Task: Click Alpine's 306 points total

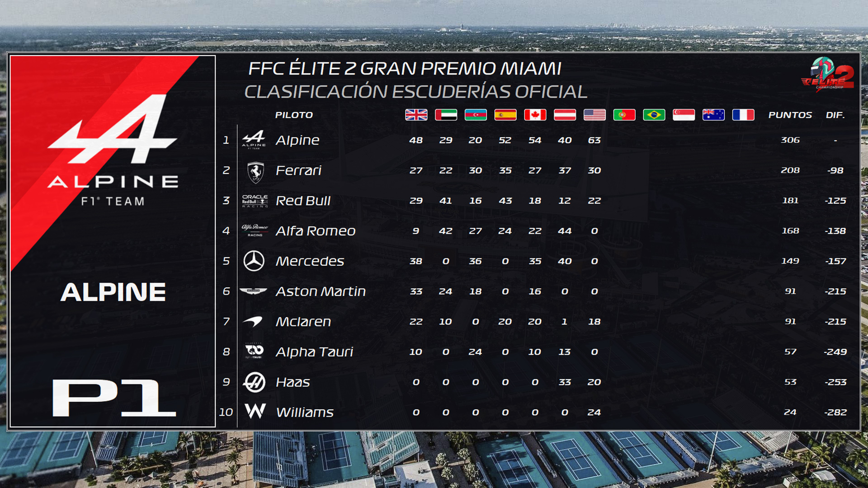Action: 790,140
